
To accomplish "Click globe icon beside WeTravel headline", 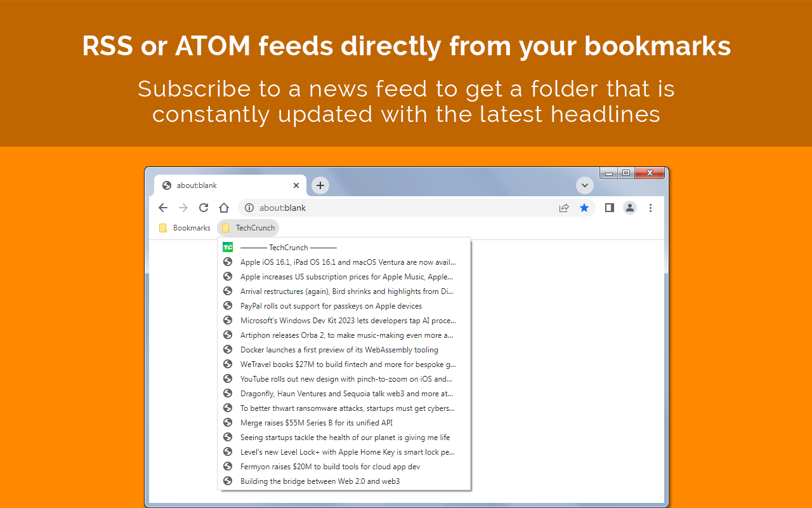I will coord(228,364).
